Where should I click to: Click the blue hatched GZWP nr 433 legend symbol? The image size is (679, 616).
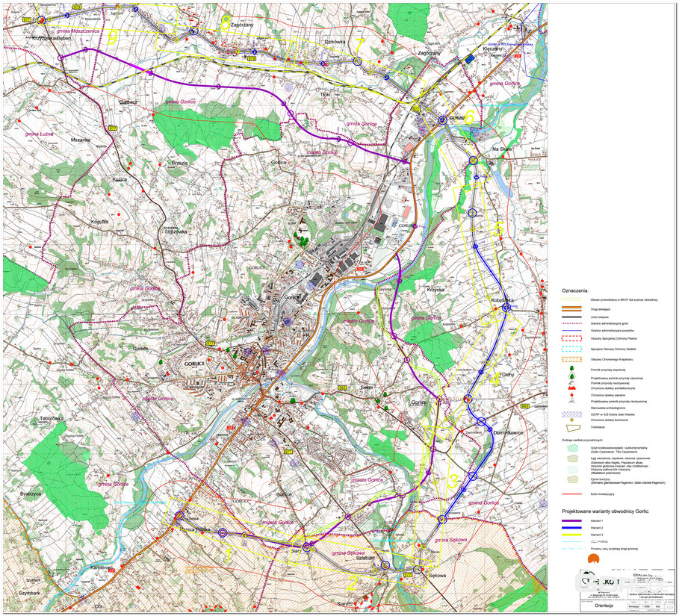(x=572, y=414)
